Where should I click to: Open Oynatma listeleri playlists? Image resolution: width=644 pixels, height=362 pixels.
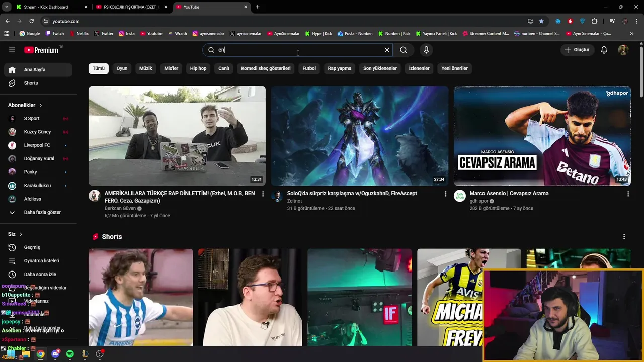tap(38, 261)
